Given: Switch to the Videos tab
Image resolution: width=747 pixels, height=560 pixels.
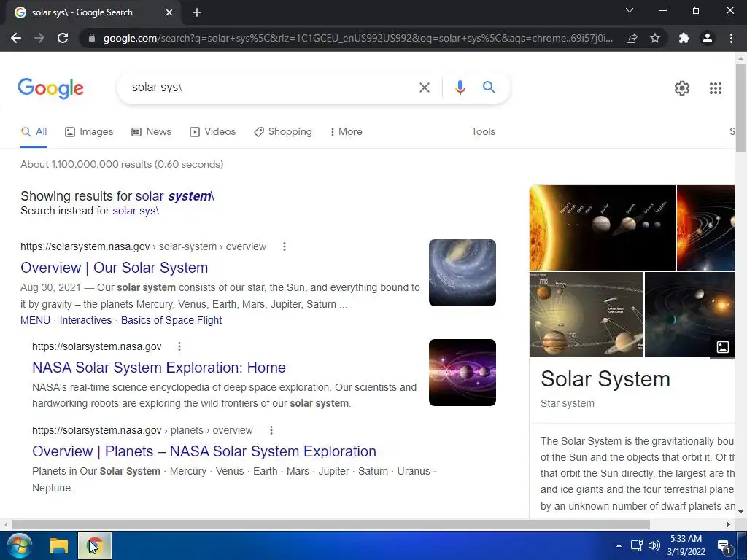Looking at the screenshot, I should [x=212, y=132].
